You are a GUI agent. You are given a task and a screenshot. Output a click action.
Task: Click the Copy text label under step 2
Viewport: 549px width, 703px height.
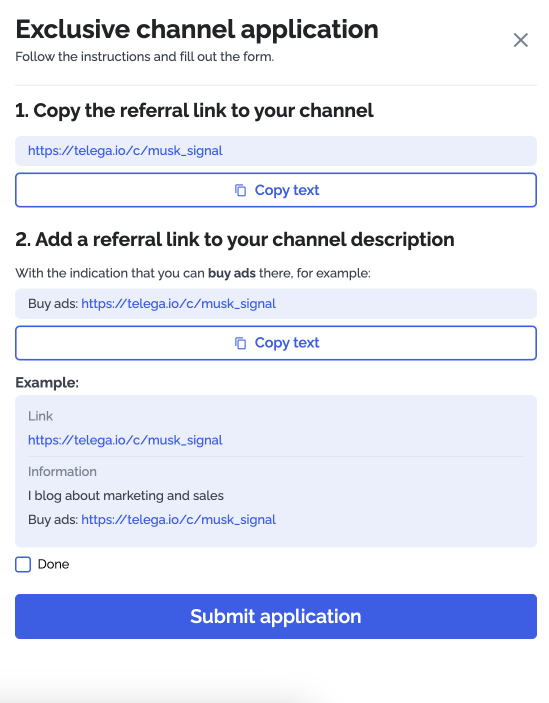[287, 343]
